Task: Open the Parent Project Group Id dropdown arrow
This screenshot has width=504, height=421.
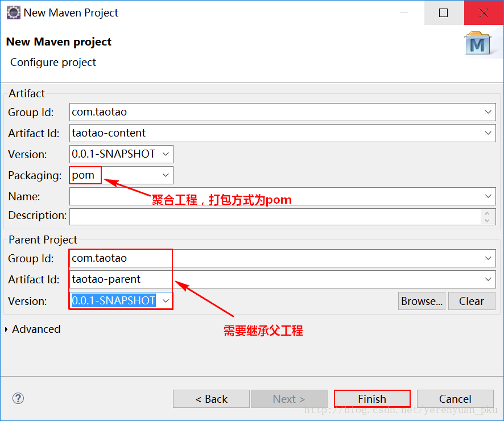Action: pyautogui.click(x=488, y=258)
